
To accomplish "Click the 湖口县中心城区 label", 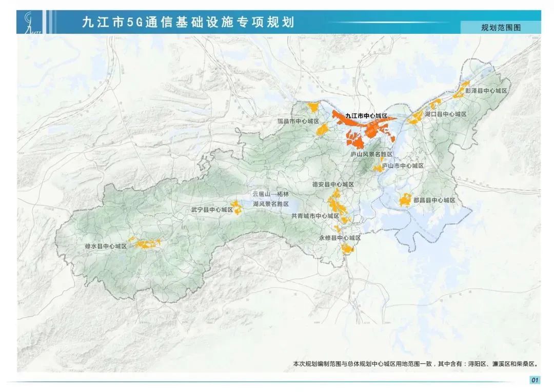I will (446, 114).
